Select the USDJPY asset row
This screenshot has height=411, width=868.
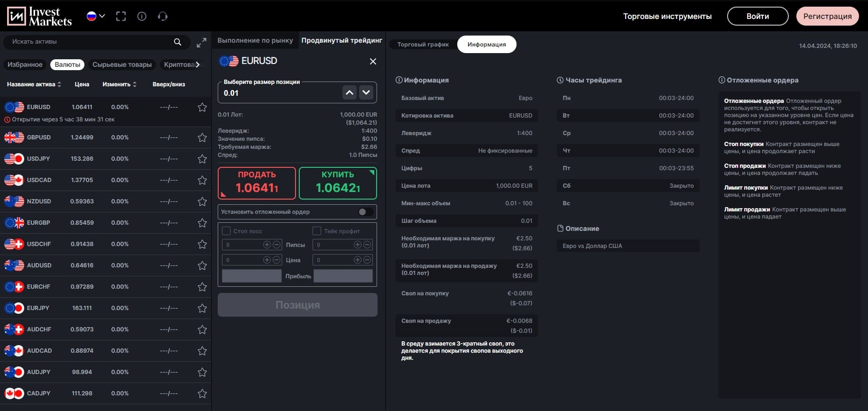point(105,159)
